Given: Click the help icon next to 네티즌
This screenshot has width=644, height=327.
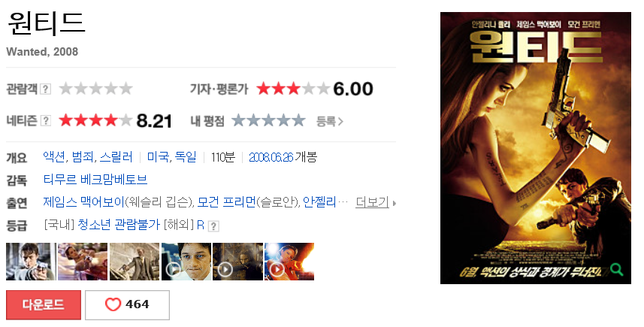Looking at the screenshot, I should pos(46,120).
